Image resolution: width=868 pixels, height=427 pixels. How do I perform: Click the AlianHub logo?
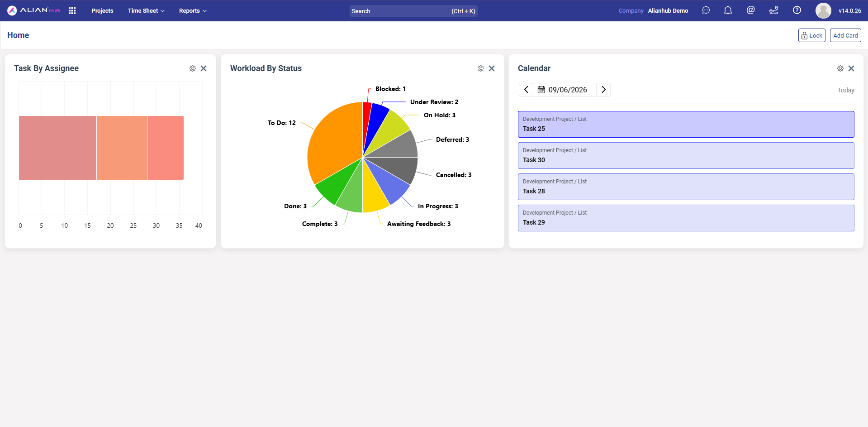[x=34, y=10]
